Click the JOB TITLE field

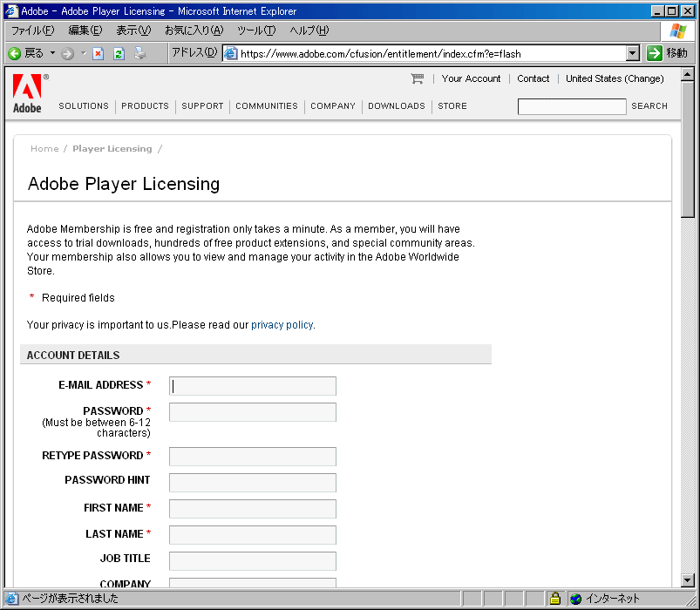(253, 561)
